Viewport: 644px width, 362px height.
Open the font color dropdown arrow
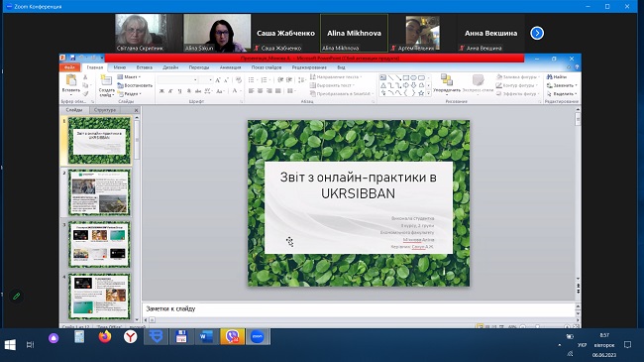(x=241, y=91)
